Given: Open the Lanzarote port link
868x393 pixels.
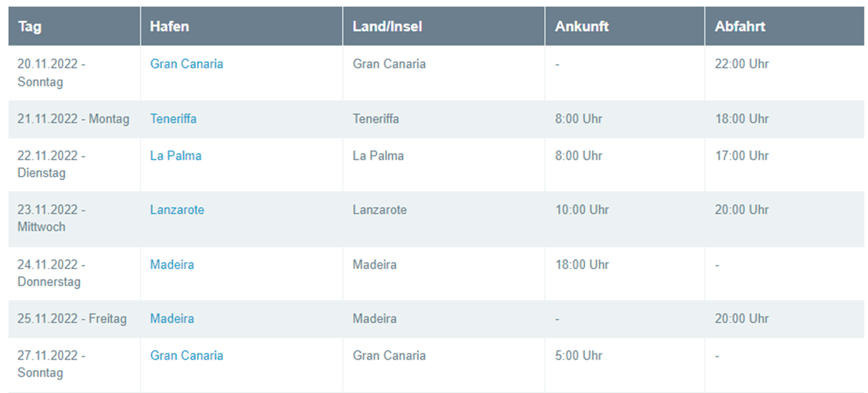Looking at the screenshot, I should (177, 209).
